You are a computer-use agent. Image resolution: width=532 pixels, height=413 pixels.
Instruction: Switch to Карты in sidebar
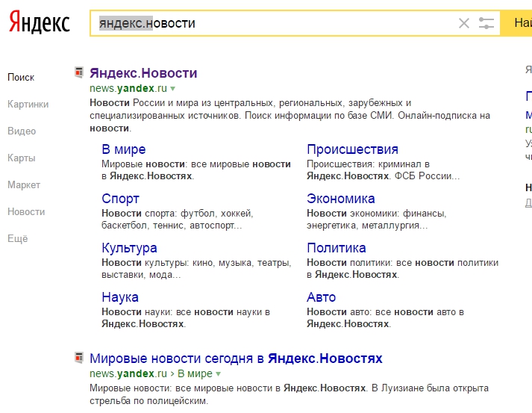tap(21, 158)
